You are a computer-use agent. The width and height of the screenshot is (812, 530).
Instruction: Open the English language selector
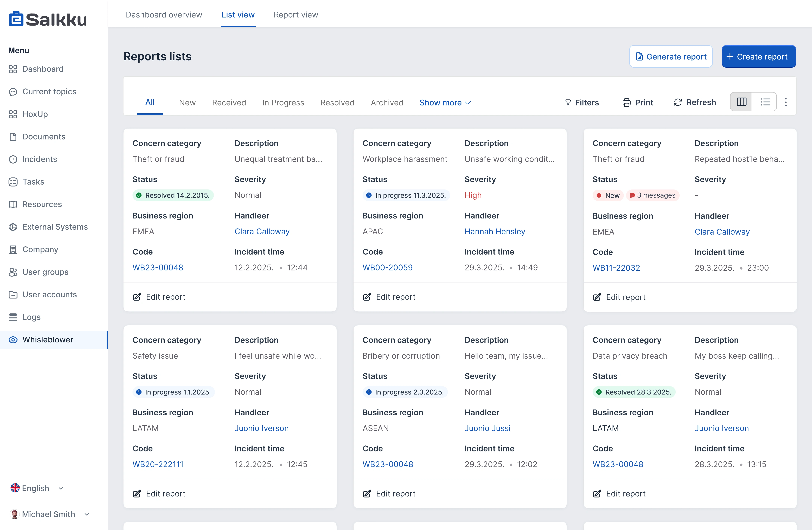(x=36, y=488)
